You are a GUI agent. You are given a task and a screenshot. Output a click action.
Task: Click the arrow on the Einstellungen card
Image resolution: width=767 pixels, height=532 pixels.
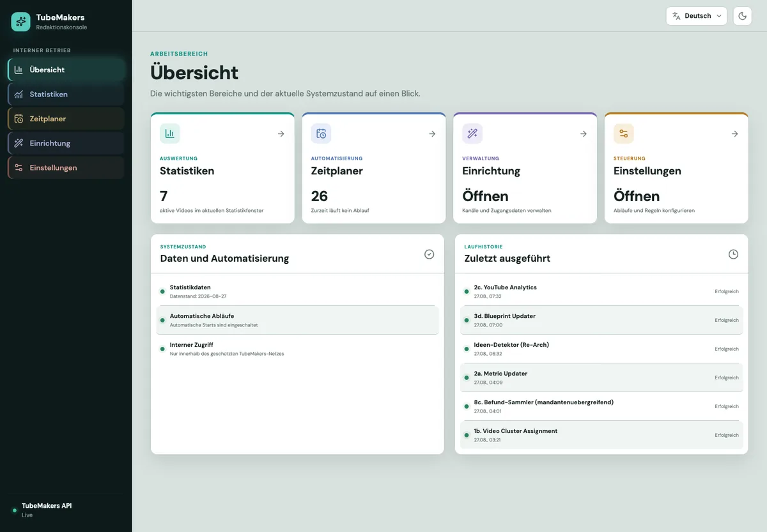tap(734, 133)
